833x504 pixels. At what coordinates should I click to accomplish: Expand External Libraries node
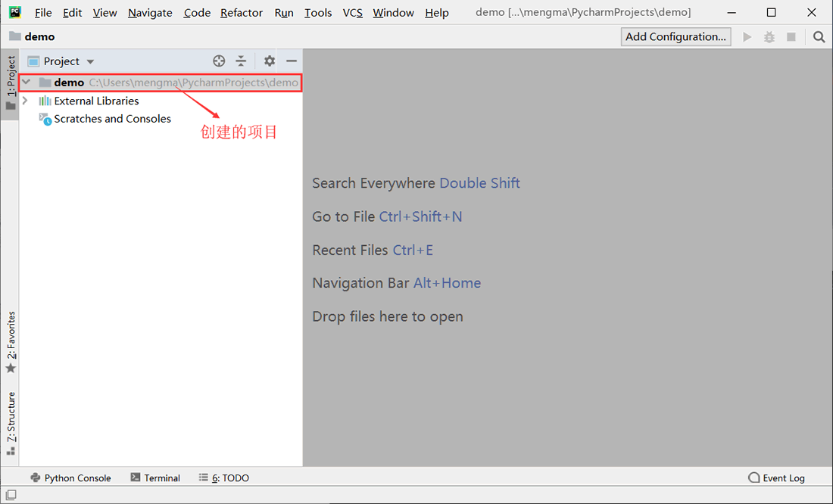click(x=25, y=101)
